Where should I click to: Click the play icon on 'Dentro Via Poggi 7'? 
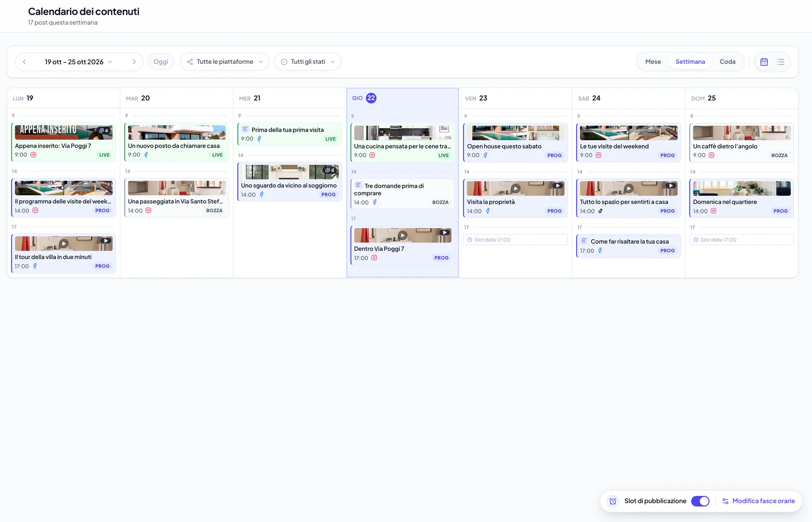pyautogui.click(x=403, y=235)
